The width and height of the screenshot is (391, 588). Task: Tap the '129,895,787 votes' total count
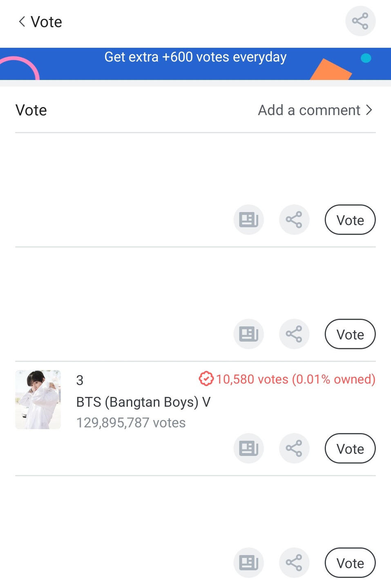tap(131, 423)
